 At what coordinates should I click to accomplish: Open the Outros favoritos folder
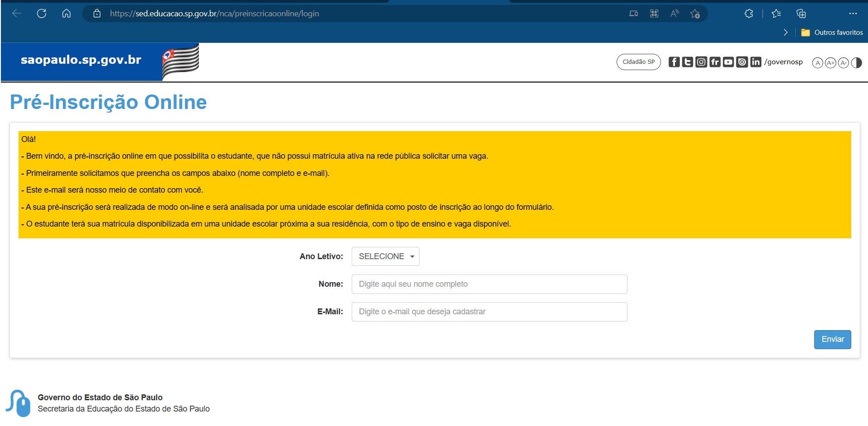coord(832,33)
